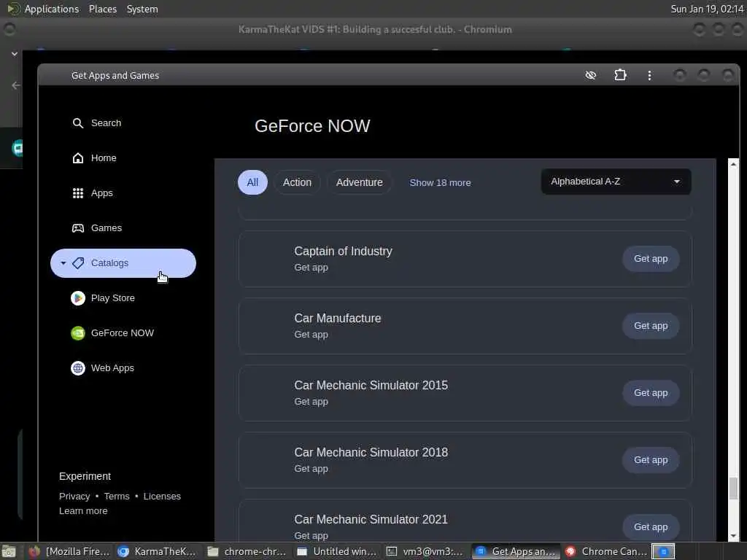Open the Places menu in top panel
The height and width of the screenshot is (560, 747).
103,9
